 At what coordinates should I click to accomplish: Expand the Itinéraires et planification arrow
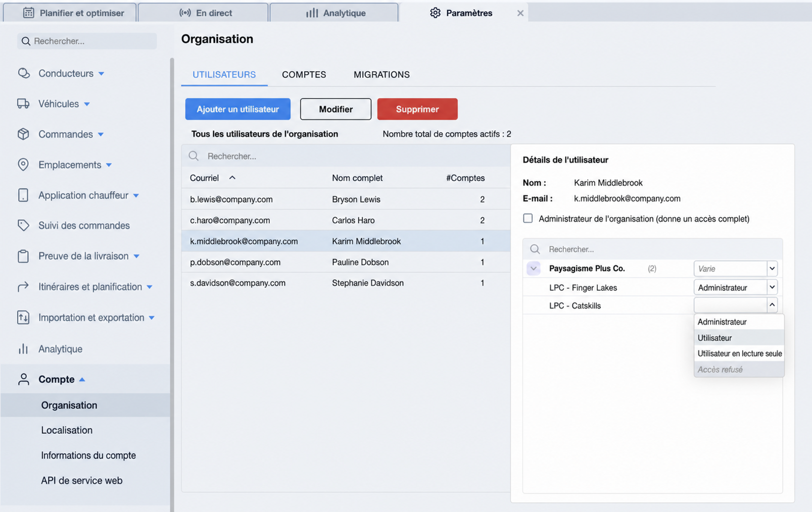[150, 287]
